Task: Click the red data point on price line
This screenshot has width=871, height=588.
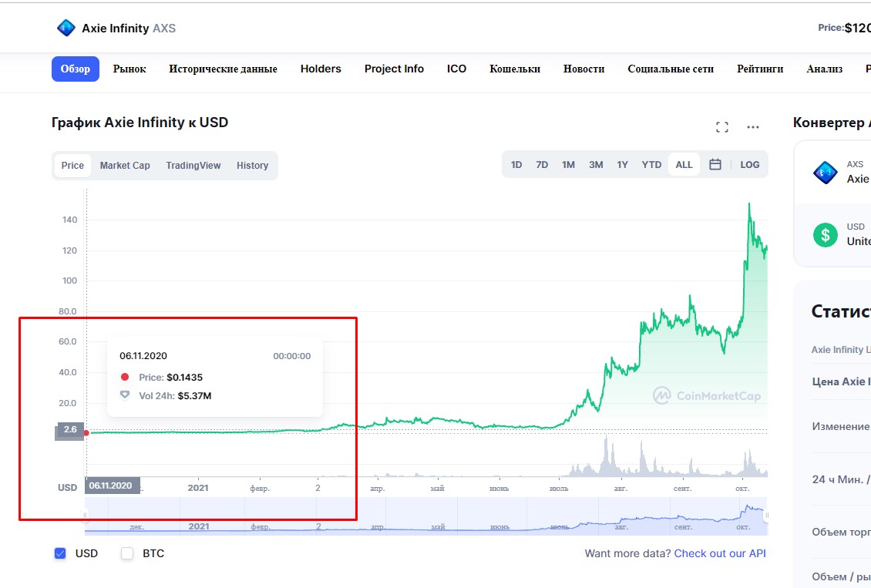Action: click(86, 432)
